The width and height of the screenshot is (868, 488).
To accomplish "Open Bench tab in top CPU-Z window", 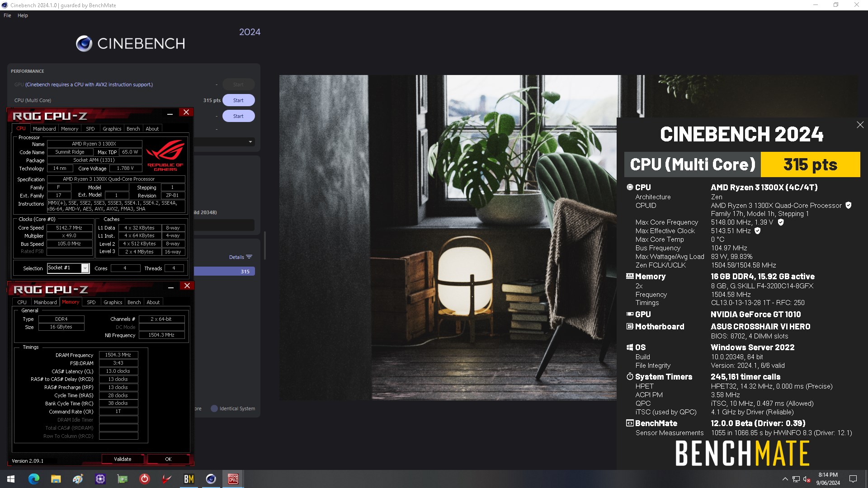I will 133,129.
